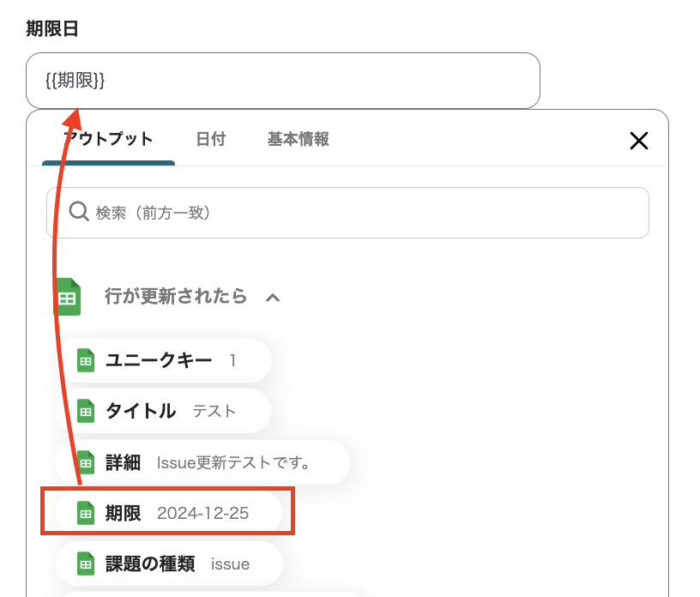Switch to the 日付 tab
700x597 pixels.
[211, 137]
